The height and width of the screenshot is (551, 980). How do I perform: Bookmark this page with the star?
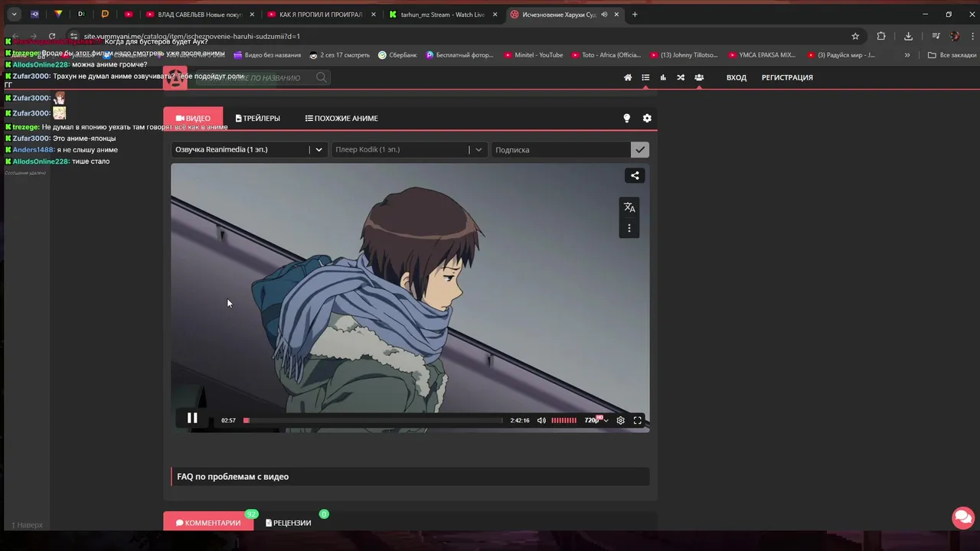855,36
